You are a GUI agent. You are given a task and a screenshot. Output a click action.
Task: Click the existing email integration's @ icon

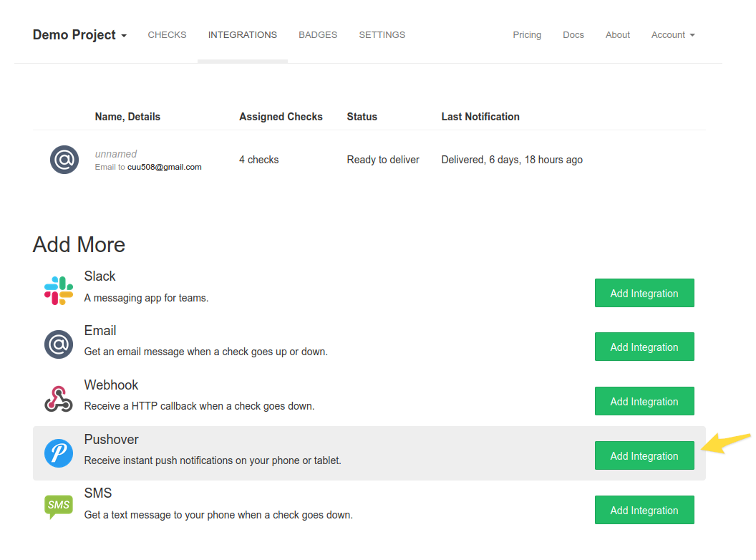pyautogui.click(x=64, y=159)
